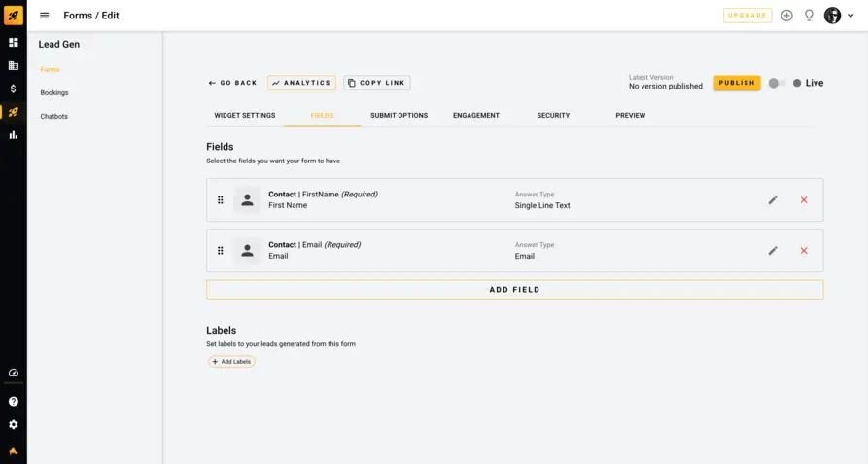The height and width of the screenshot is (464, 868).
Task: Open the dollar sign sales icon
Action: pyautogui.click(x=14, y=89)
